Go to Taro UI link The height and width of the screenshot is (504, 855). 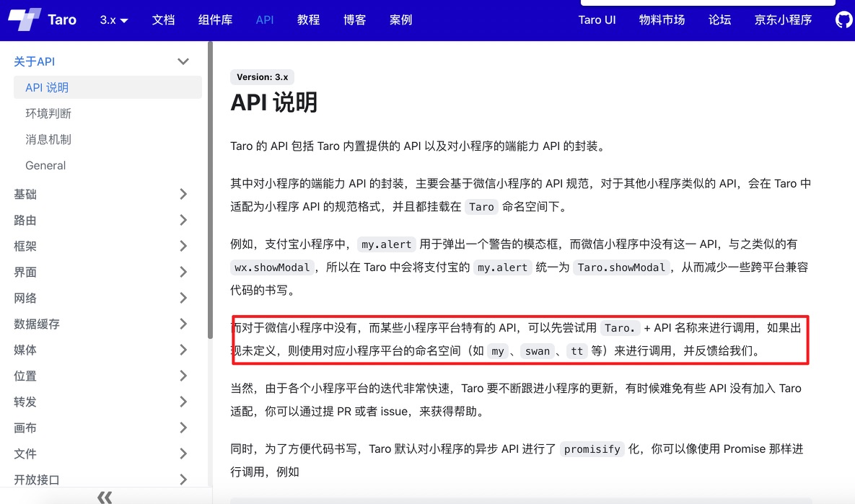[x=597, y=20]
